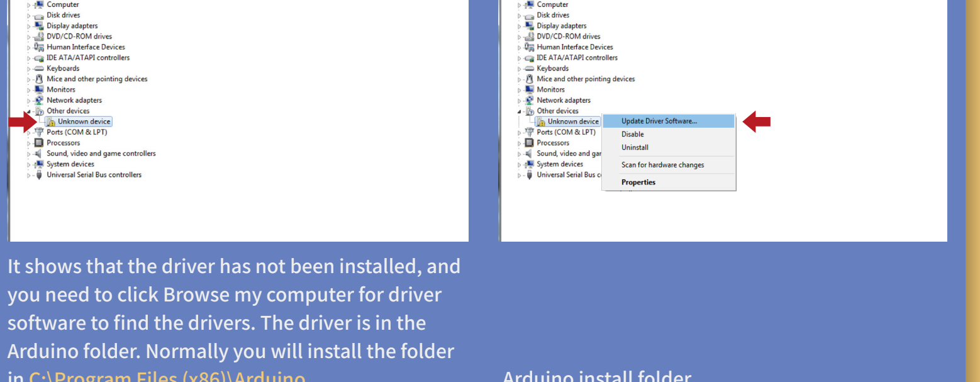Click the IDE ATA/ATAPI controllers label in the left screenshot
980x382 pixels.
click(88, 58)
